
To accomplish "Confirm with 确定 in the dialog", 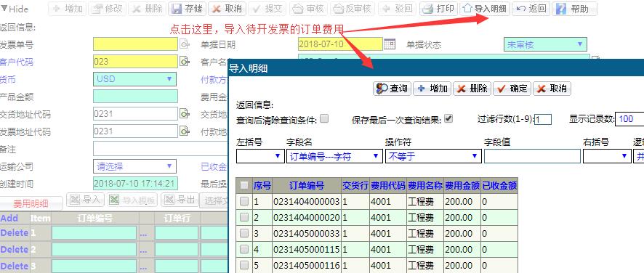I will pyautogui.click(x=512, y=89).
